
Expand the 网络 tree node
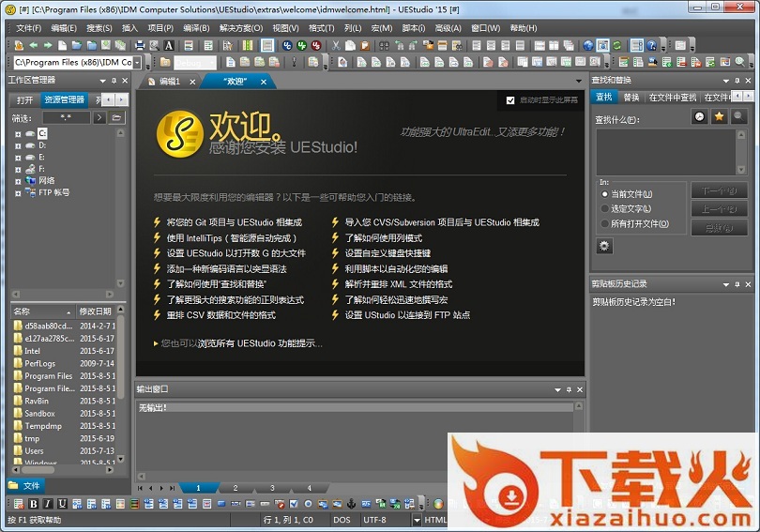18,181
